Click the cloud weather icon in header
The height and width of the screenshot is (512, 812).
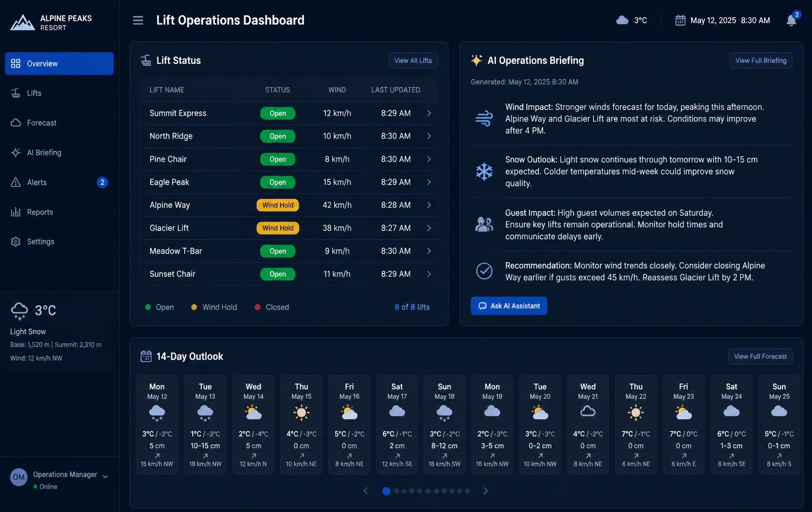point(622,20)
